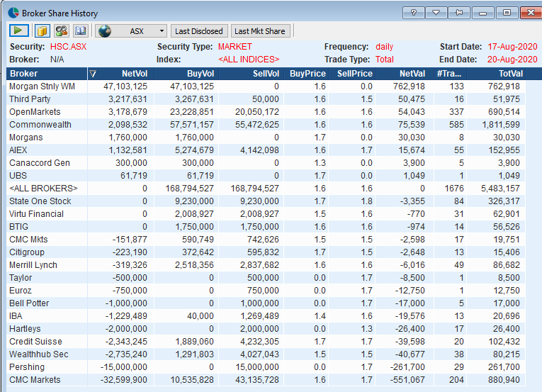Viewport: 542px width, 392px height.
Task: Select the CMC Mkts row
Action: point(266,240)
